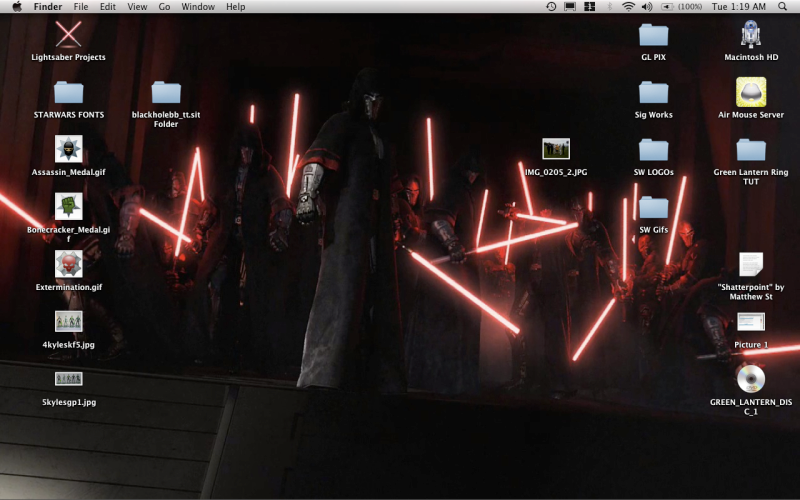Select the Lightsaber Projects icon
This screenshot has height=500, width=800.
point(68,35)
